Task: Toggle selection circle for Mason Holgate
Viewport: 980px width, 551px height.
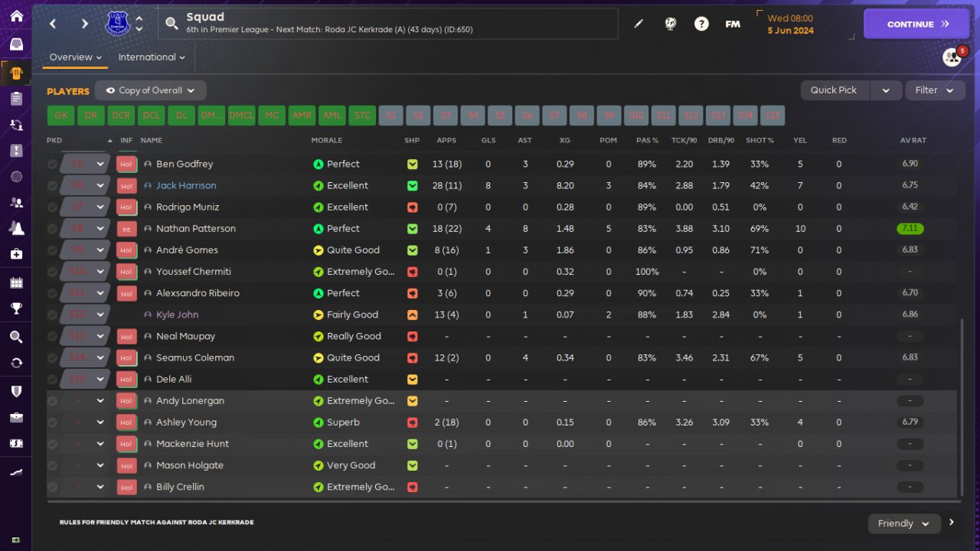Action: click(x=52, y=465)
